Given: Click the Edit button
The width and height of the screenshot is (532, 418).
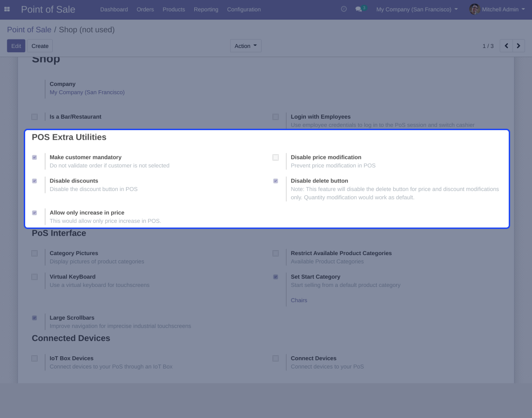Looking at the screenshot, I should [16, 46].
